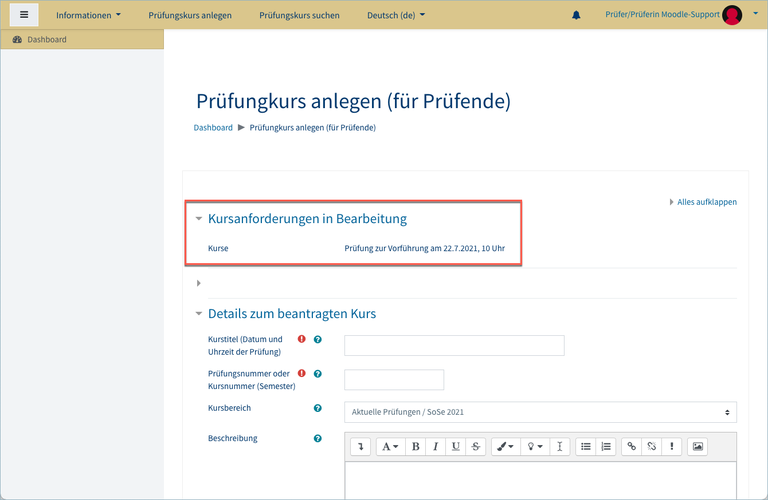Click inside the Beschreibung text area
Screen dimensions: 768x500
(x=540, y=480)
